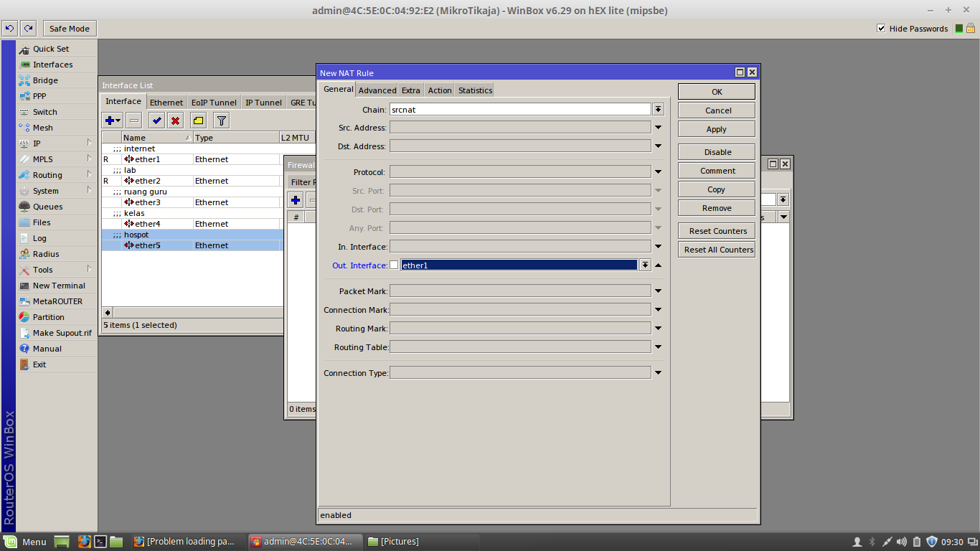Expand the Protocol dropdown
This screenshot has height=551, width=980.
pyautogui.click(x=658, y=171)
